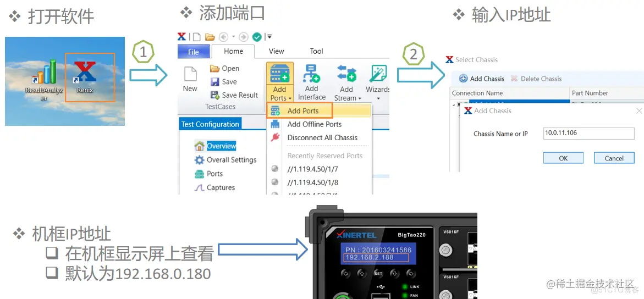Click Open in the TestCases group

(225, 69)
